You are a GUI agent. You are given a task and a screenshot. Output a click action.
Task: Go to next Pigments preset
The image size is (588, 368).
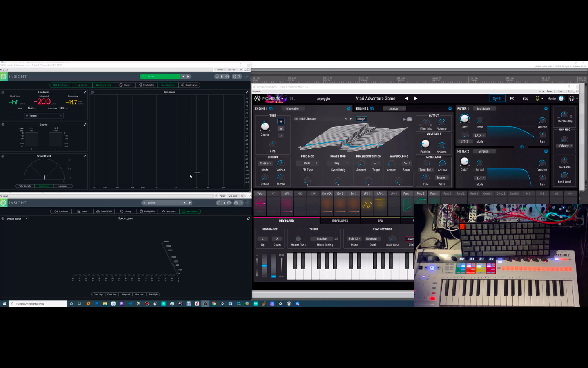(416, 99)
